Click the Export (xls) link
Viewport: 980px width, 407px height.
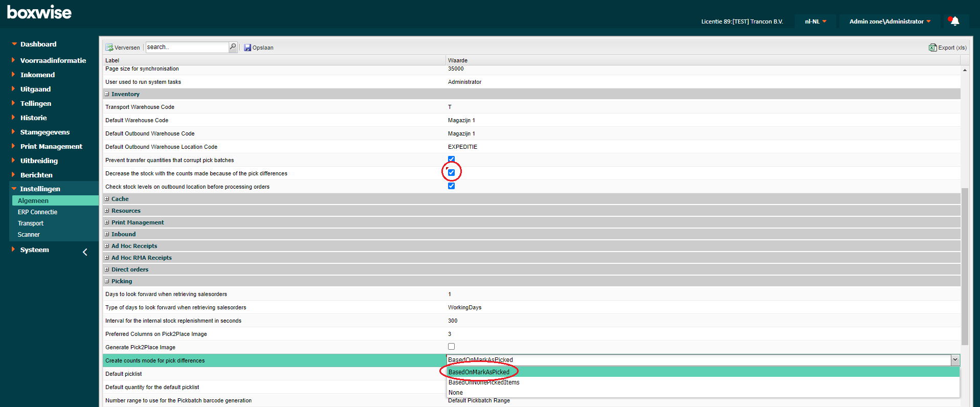tap(952, 48)
